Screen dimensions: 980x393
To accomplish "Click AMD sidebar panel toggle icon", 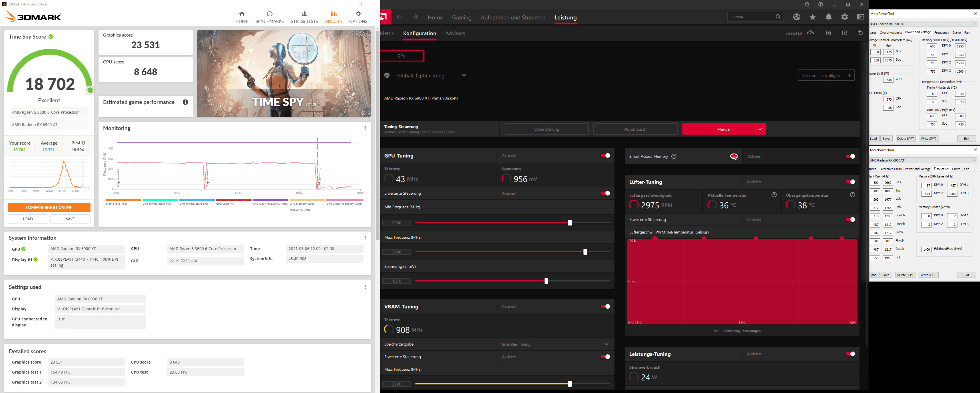I will point(861,17).
